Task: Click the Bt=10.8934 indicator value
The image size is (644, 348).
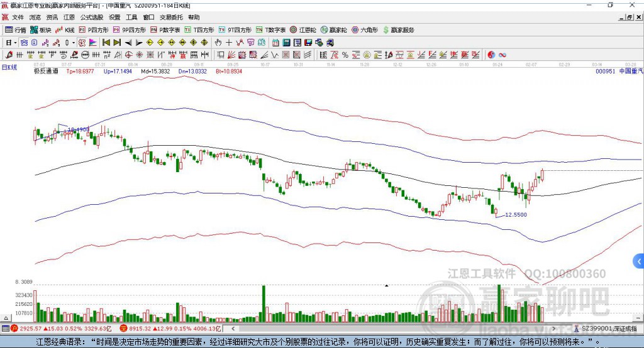Action: (229, 71)
